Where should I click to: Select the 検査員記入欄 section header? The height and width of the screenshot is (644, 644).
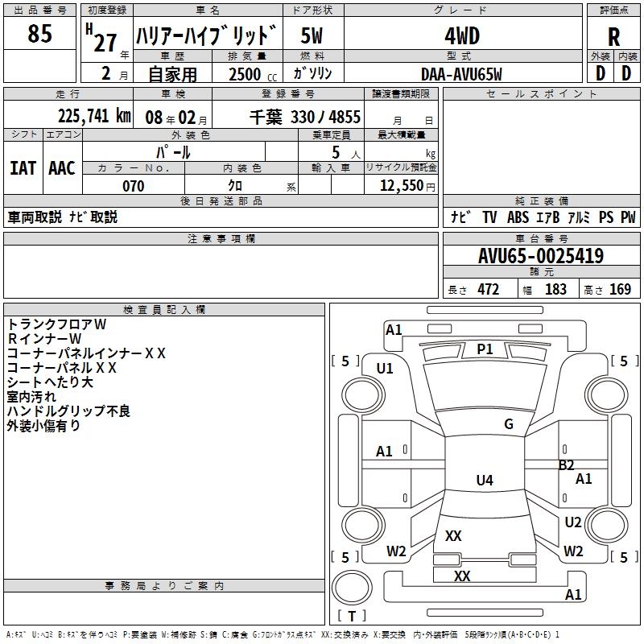click(164, 310)
